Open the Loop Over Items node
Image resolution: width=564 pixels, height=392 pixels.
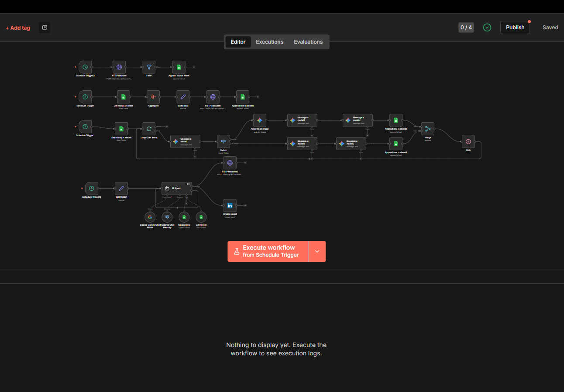[x=149, y=129]
